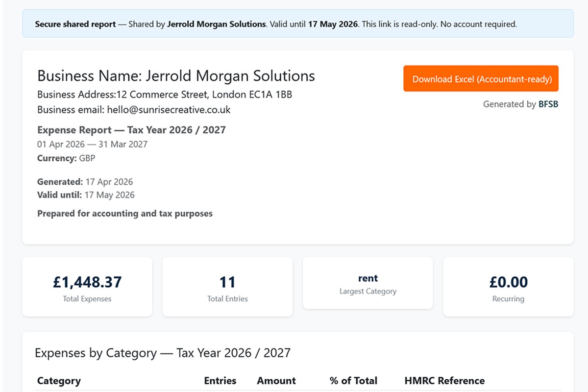Click the Valid until: 17 May 2026 line in report card
The image size is (588, 392).
click(x=86, y=195)
